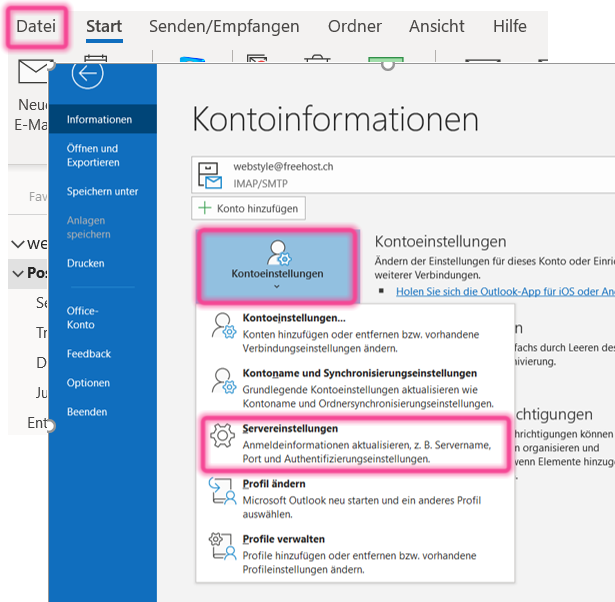Click the back arrow circle icon
The height and width of the screenshot is (602, 615).
pyautogui.click(x=88, y=73)
